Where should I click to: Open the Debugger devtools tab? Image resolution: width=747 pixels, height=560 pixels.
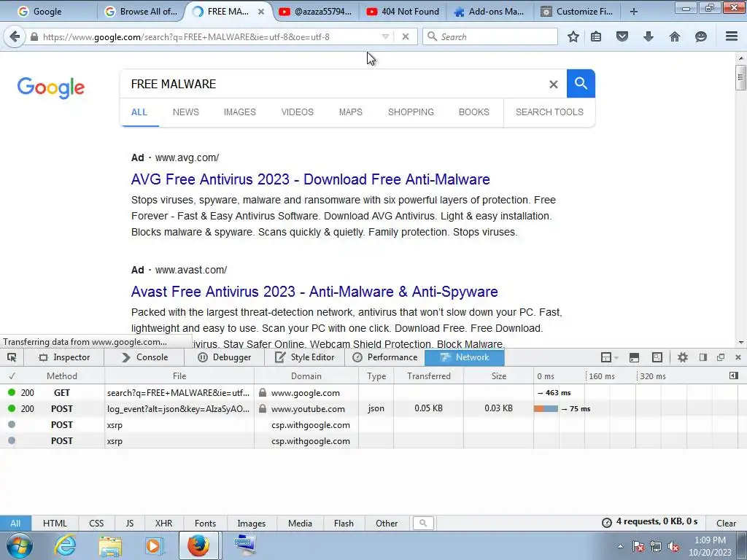[225, 357]
